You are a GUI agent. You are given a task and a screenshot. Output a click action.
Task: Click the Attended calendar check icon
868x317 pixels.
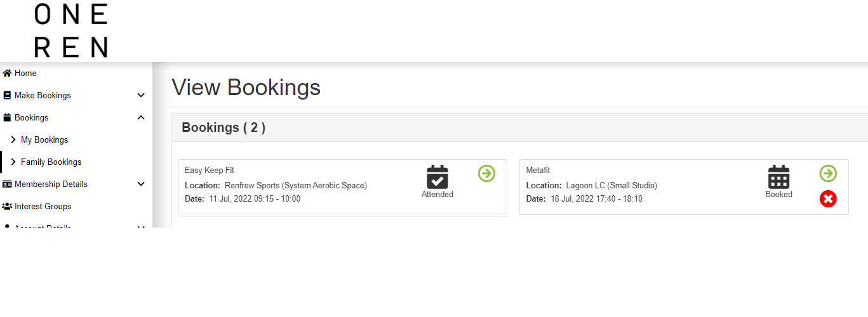pyautogui.click(x=437, y=177)
